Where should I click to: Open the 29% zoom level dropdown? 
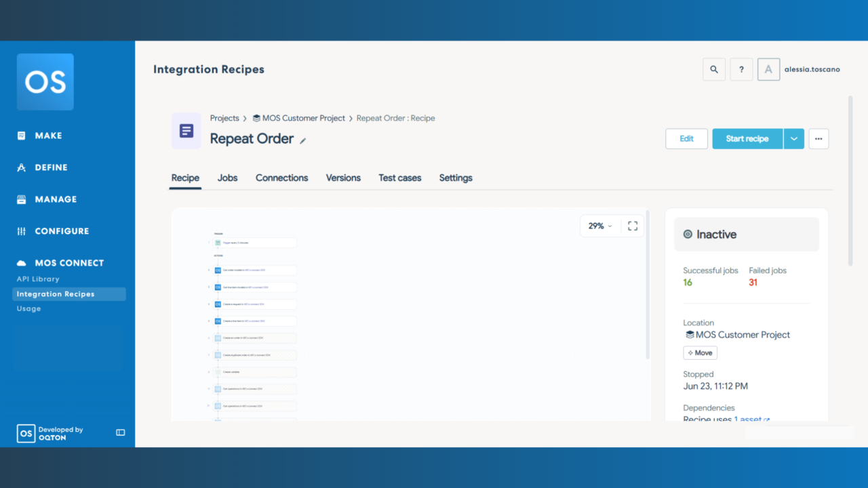coord(600,226)
